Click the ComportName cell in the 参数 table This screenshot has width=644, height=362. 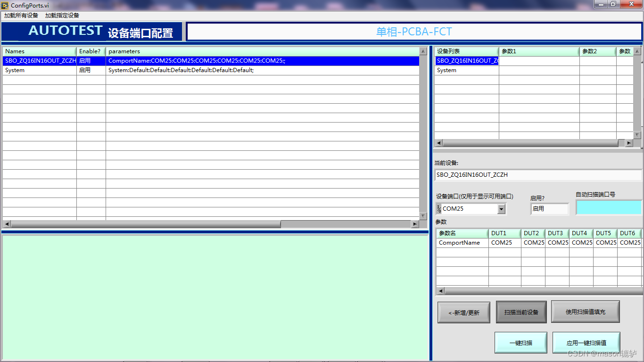tap(462, 243)
